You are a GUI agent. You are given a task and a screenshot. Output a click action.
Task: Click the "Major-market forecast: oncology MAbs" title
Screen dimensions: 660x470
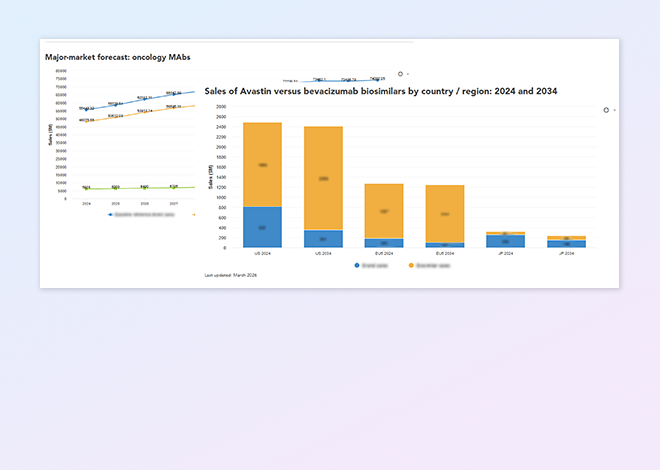(x=117, y=57)
